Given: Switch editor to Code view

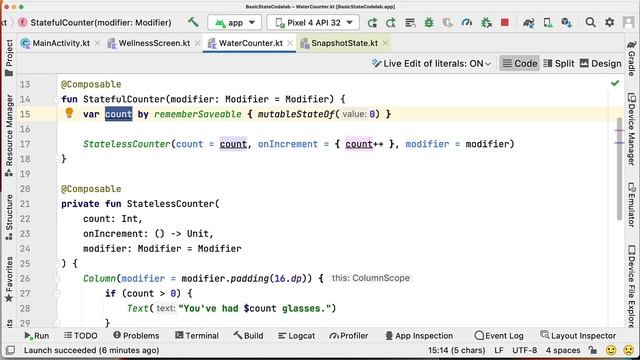Looking at the screenshot, I should 520,64.
